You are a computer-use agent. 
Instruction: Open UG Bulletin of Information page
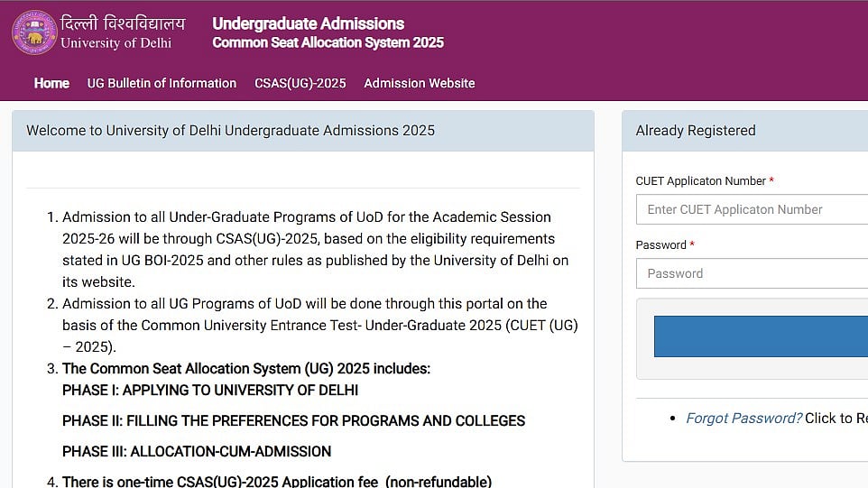(x=162, y=83)
